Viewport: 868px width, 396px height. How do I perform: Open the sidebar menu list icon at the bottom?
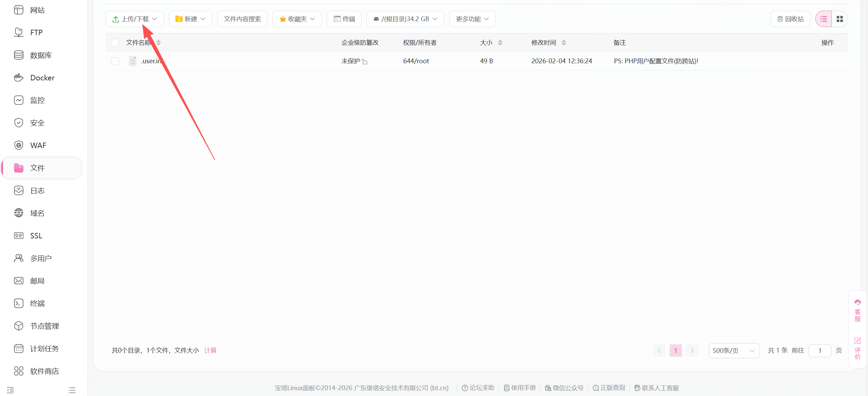[x=72, y=390]
